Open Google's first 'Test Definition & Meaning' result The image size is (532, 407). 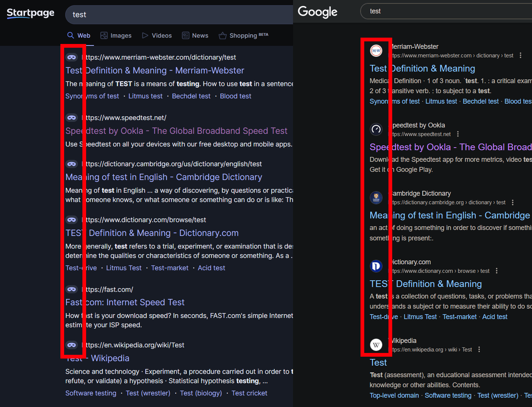(x=422, y=69)
